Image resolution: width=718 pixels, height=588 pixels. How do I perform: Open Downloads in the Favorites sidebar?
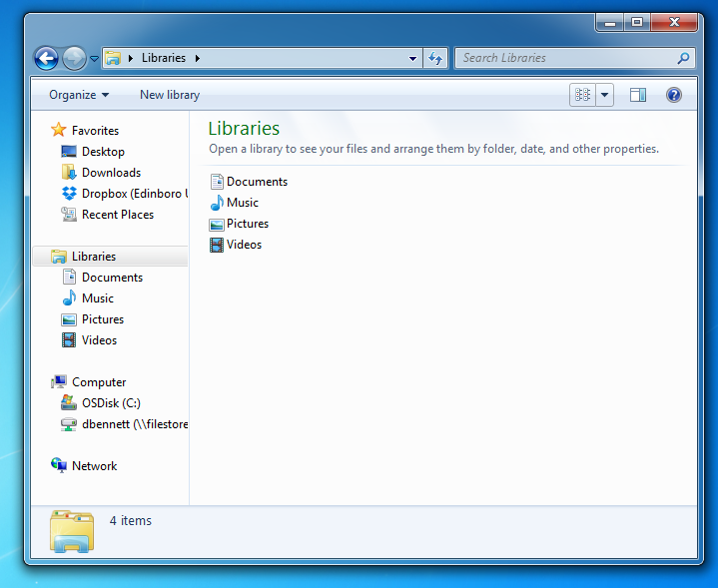(x=111, y=173)
